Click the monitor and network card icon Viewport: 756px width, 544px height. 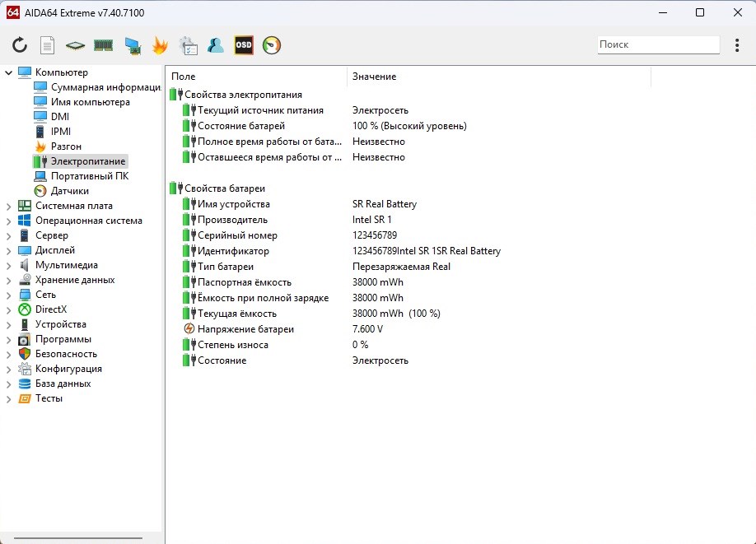132,45
